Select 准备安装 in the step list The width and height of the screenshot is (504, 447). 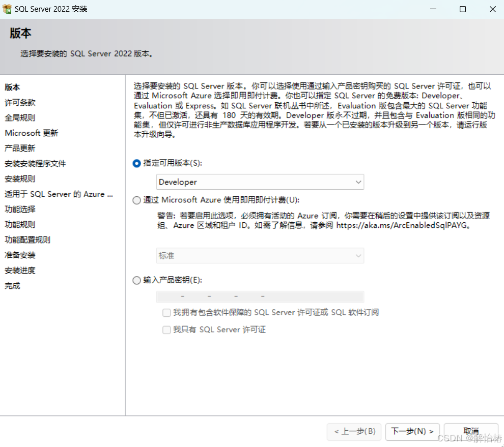click(x=20, y=255)
